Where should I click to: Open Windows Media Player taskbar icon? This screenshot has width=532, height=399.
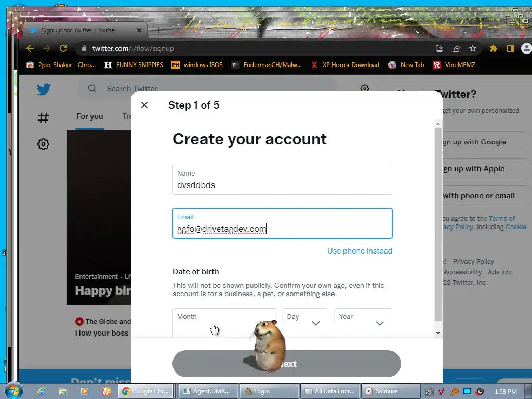coord(84,391)
